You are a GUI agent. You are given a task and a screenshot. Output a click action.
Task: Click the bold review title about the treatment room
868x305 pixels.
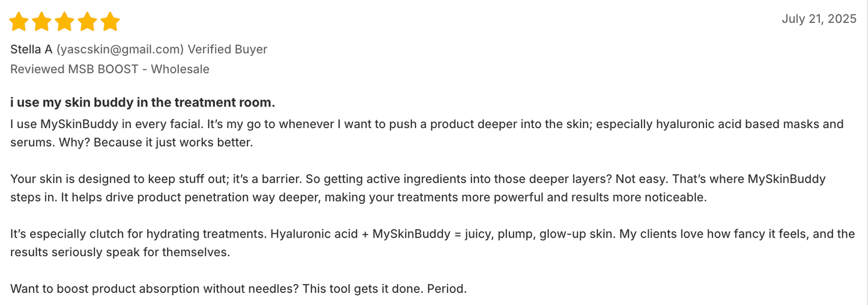click(x=142, y=102)
